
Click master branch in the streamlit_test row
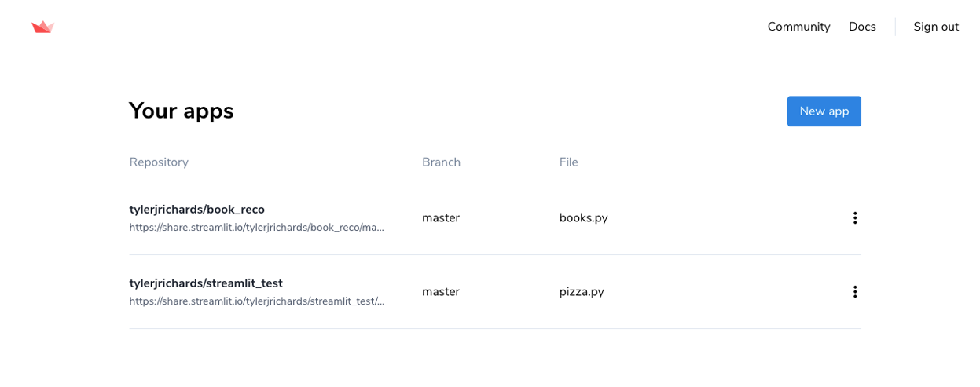[x=440, y=292]
